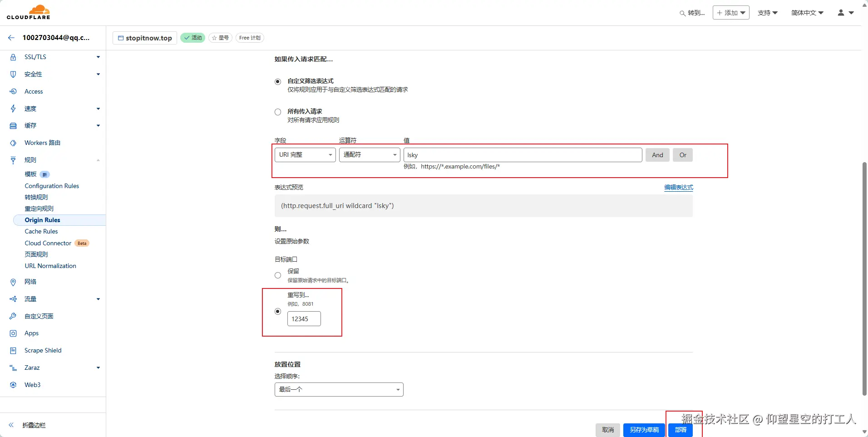Click the 流量 traffic icon
This screenshot has height=437, width=868.
point(13,299)
